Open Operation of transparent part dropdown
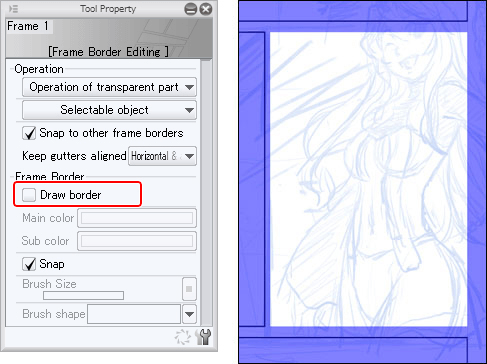Screen dimensions: 487x364 pos(109,87)
